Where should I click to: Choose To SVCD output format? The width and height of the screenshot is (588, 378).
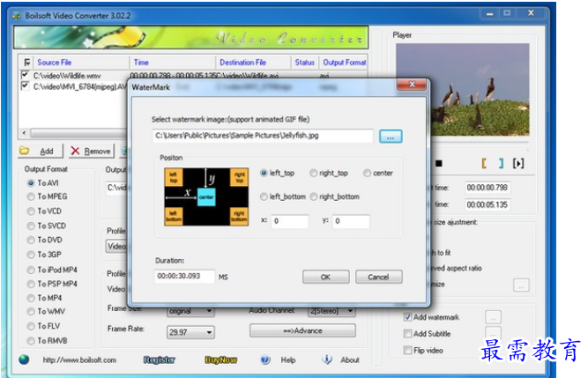click(x=47, y=226)
